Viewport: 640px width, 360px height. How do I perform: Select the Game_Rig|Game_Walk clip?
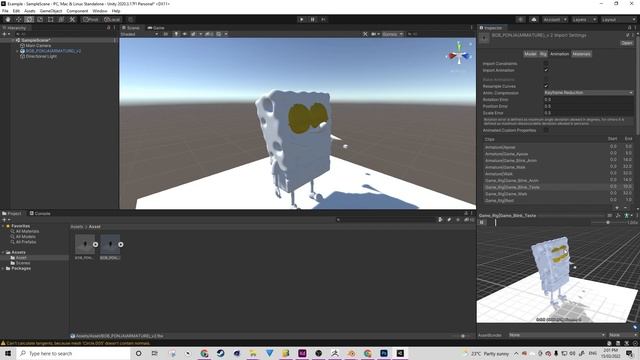click(x=558, y=194)
